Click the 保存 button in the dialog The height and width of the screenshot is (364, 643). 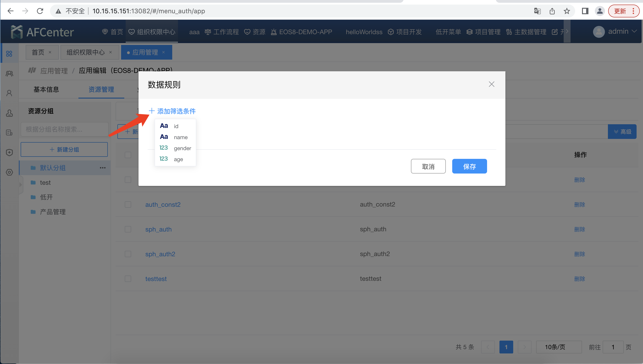[469, 166]
